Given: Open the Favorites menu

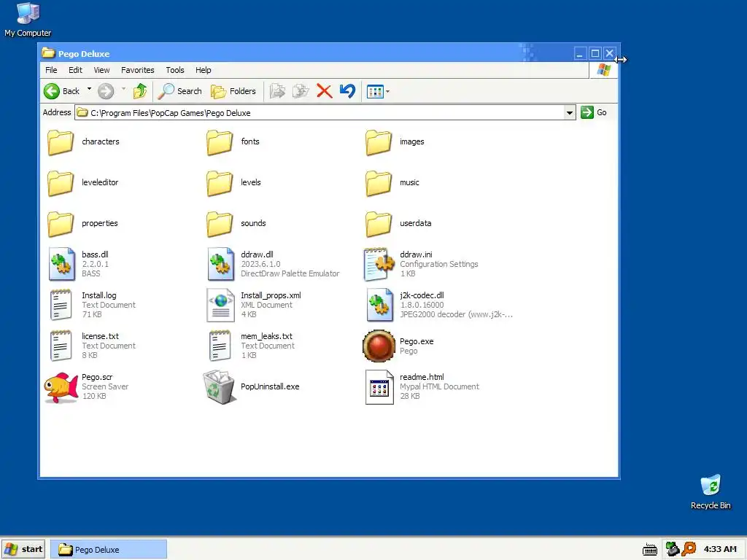Looking at the screenshot, I should coord(138,70).
